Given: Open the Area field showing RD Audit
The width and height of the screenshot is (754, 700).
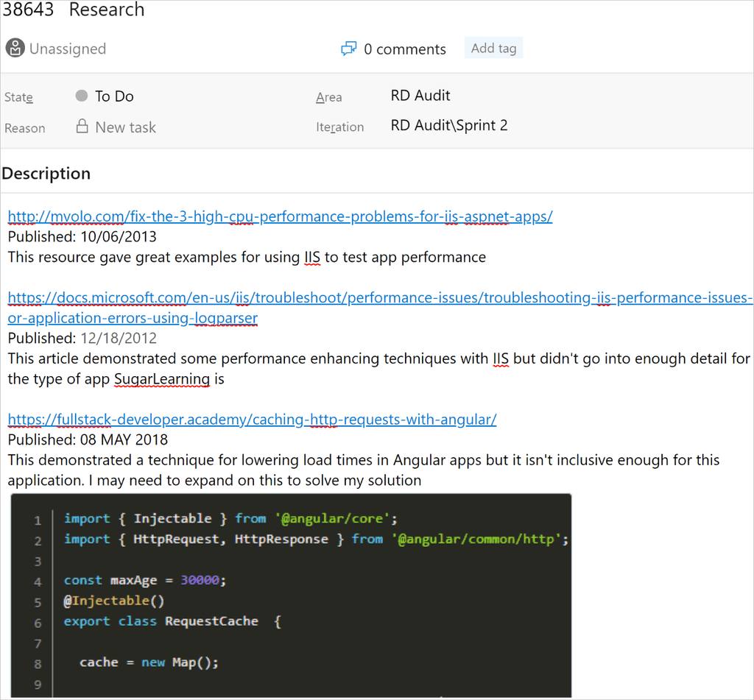Looking at the screenshot, I should 420,95.
